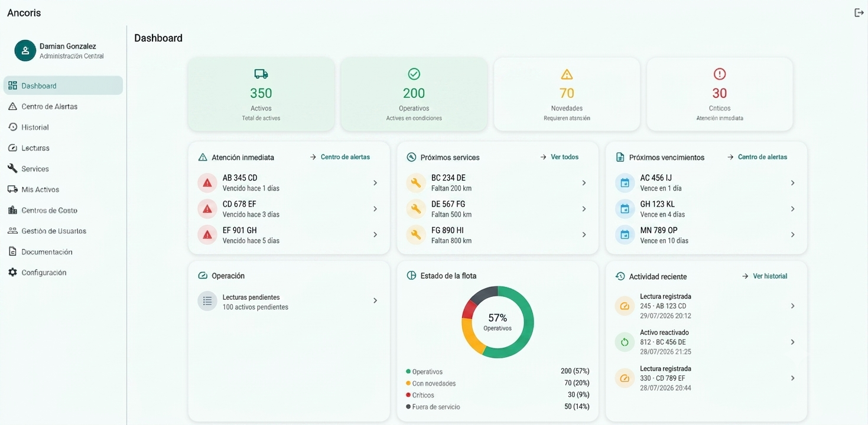Image resolution: width=868 pixels, height=425 pixels.
Task: Click Damian Gonzalez user avatar icon
Action: pyautogui.click(x=25, y=51)
